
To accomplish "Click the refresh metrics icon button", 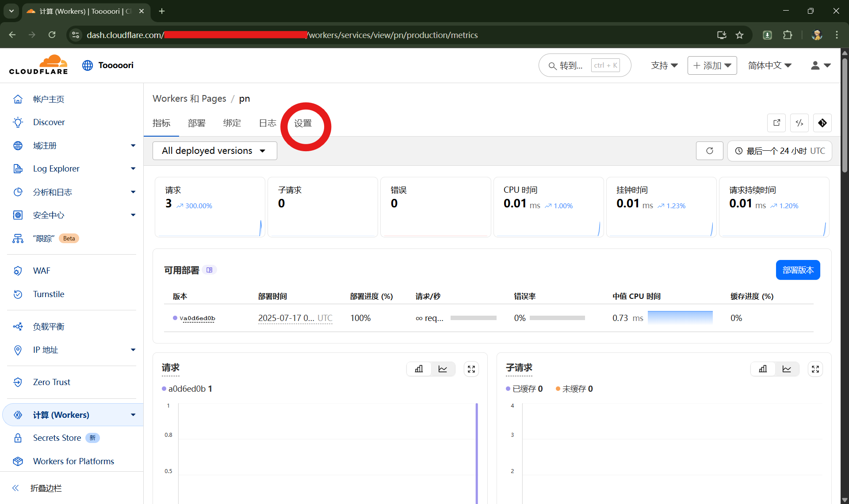I will [709, 151].
